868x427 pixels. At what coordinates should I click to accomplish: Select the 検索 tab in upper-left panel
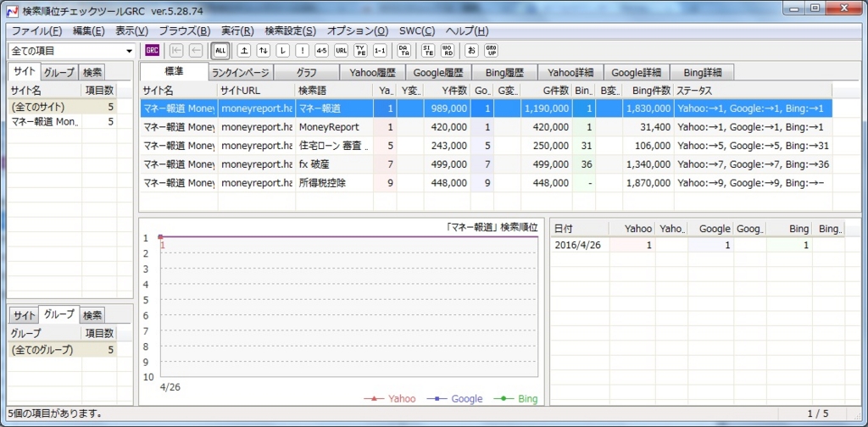point(92,73)
